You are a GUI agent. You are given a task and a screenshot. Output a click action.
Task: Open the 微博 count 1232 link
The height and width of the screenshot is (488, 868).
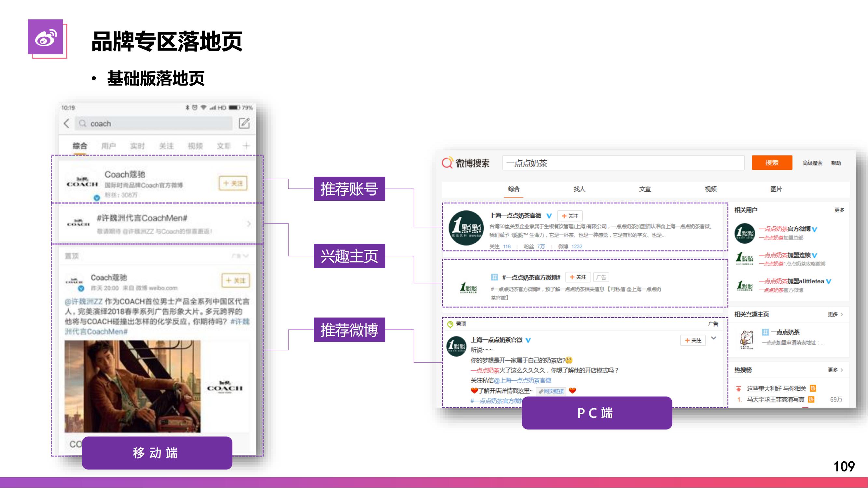pyautogui.click(x=576, y=247)
